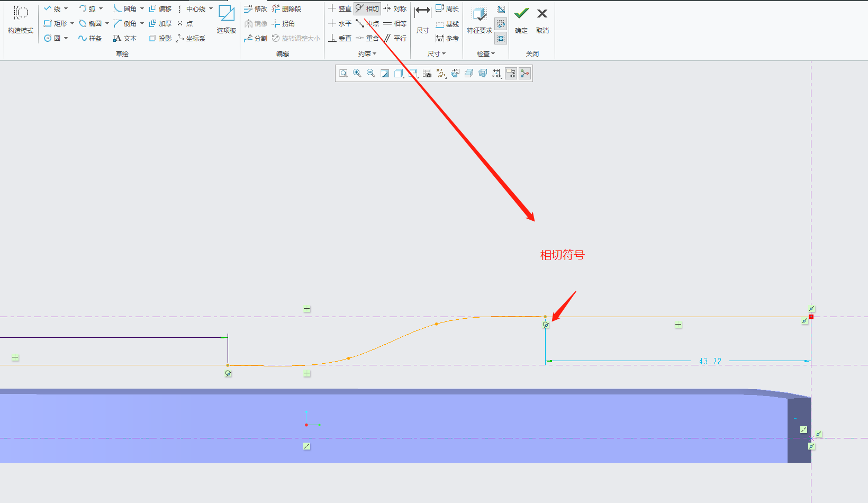868x503 pixels.
Task: Select the 线 line tool
Action: (x=52, y=9)
